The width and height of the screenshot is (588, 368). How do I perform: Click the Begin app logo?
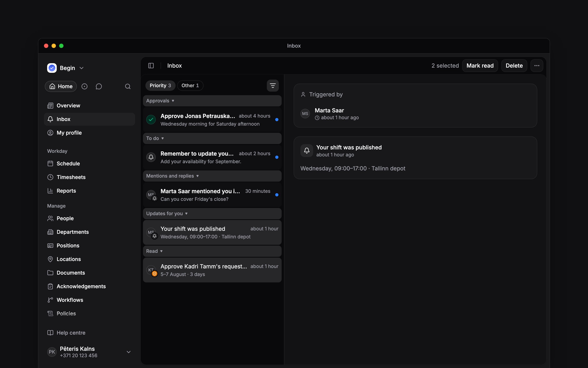click(x=52, y=68)
